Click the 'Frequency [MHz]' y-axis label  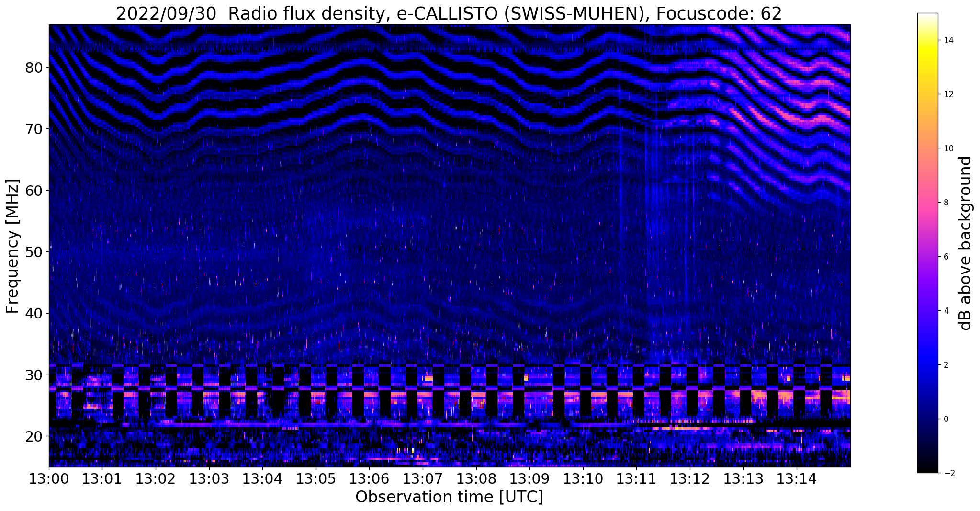(12, 246)
